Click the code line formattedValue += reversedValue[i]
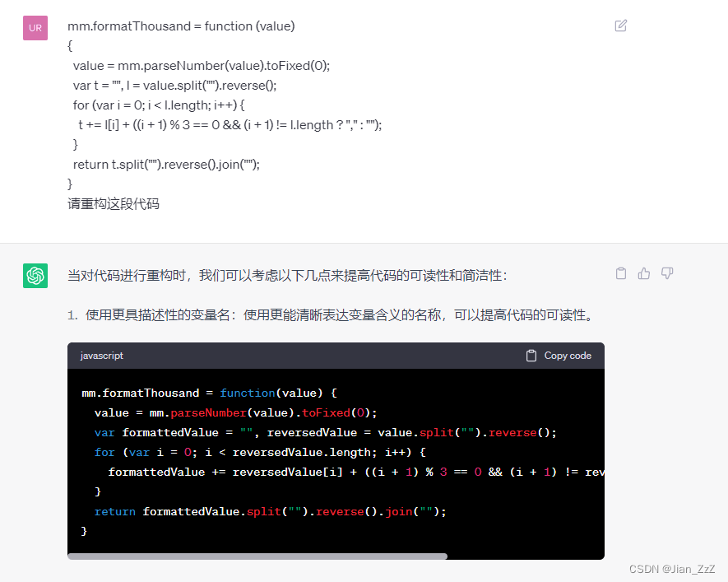The image size is (728, 582). coord(356,473)
